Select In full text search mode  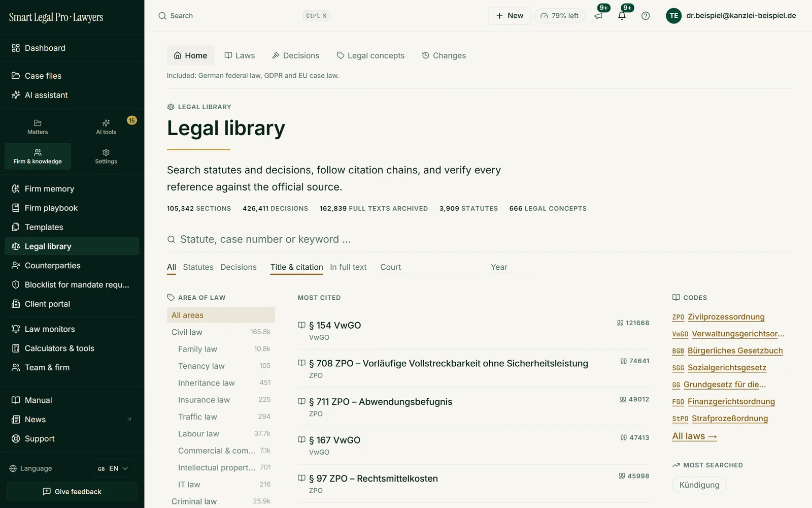pos(348,267)
